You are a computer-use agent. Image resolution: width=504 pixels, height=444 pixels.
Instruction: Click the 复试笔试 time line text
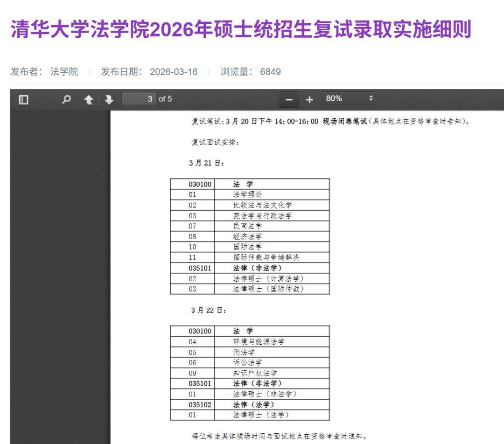[331, 121]
